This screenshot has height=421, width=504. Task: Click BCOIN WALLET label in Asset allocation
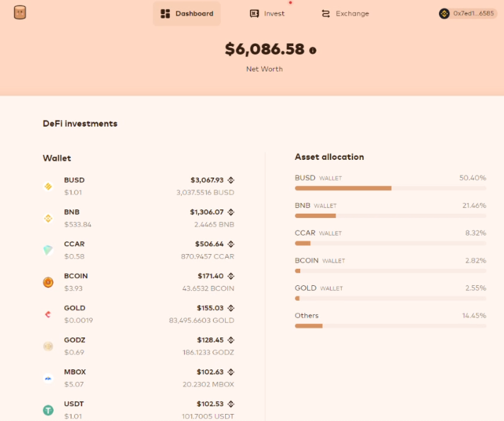point(320,260)
